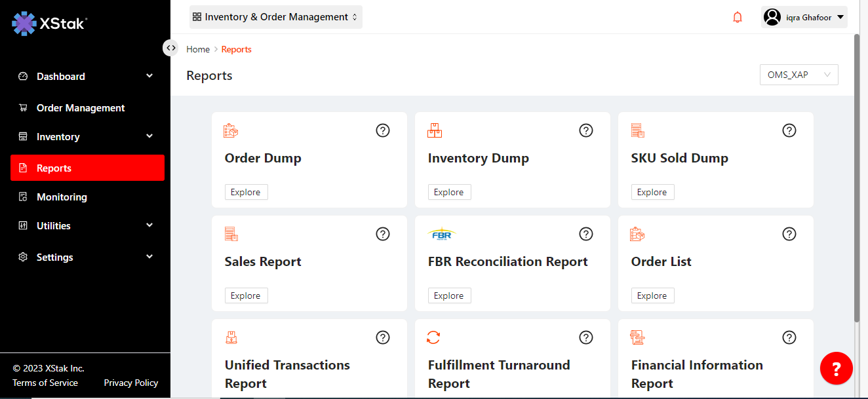Click the XStak logo
The width and height of the screenshot is (868, 399).
pos(50,24)
